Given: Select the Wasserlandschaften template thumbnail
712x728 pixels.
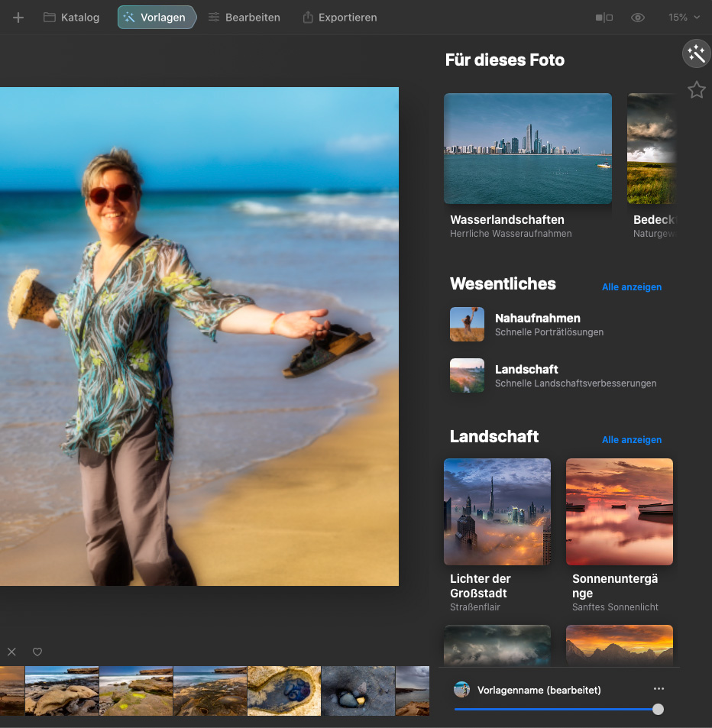Looking at the screenshot, I should click(x=528, y=149).
